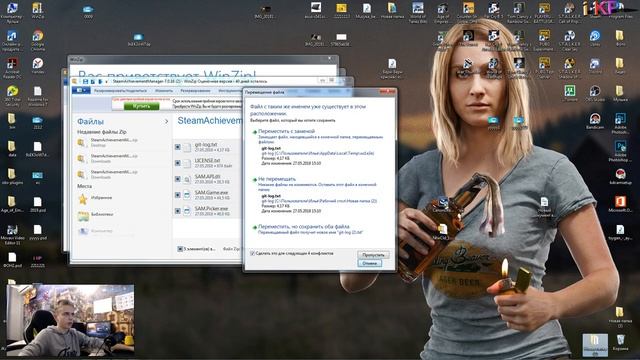Open the 'Резервирование' ribbon tab
Viewport: 640px width, 360px height.
tap(195, 91)
